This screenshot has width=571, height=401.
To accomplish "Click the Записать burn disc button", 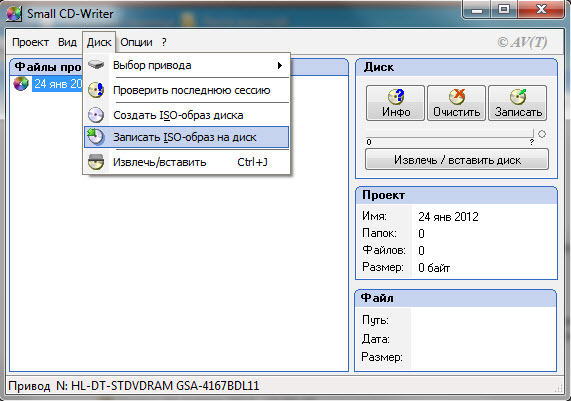I will [x=517, y=103].
